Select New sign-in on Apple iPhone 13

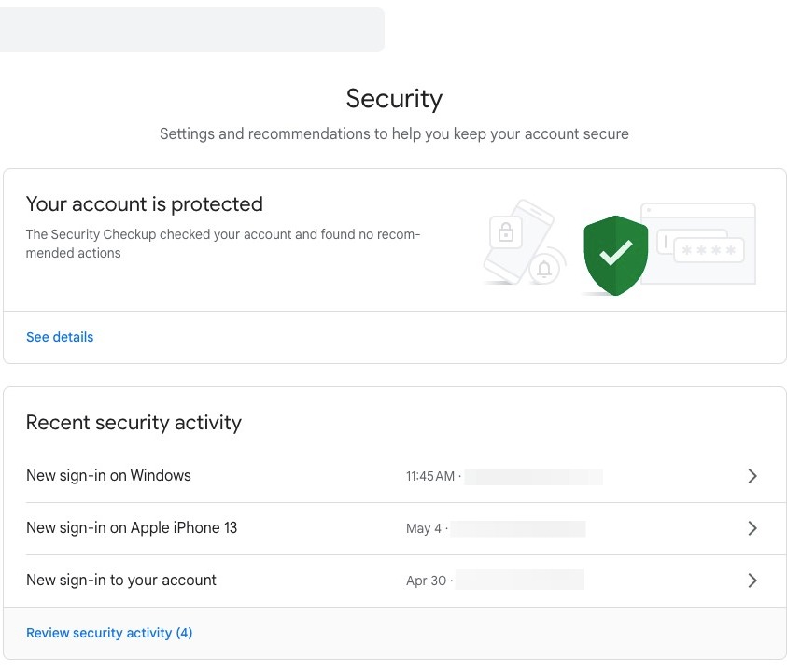point(132,528)
